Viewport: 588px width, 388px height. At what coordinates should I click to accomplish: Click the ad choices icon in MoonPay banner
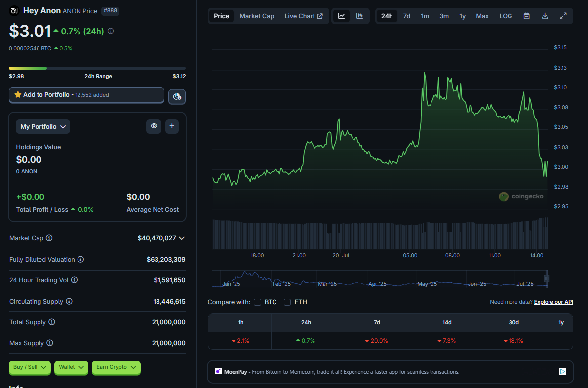[x=562, y=372]
